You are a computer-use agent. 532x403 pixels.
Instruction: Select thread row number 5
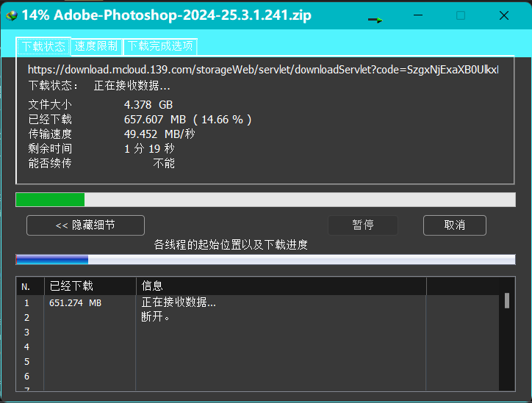(x=258, y=362)
